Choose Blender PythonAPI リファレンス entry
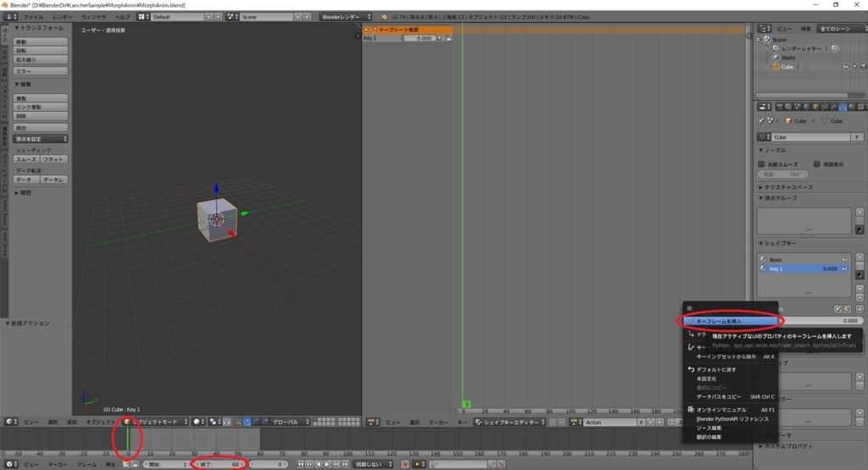 pyautogui.click(x=730, y=418)
